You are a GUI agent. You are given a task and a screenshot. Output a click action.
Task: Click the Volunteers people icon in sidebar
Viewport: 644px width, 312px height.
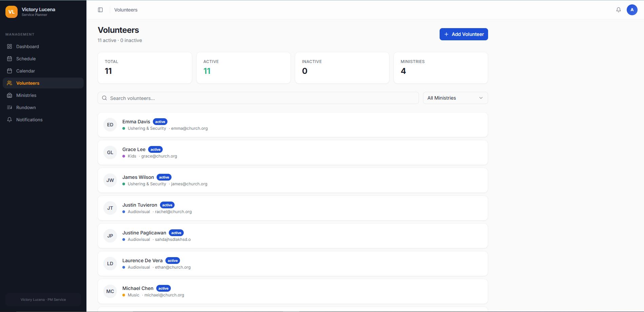click(9, 83)
